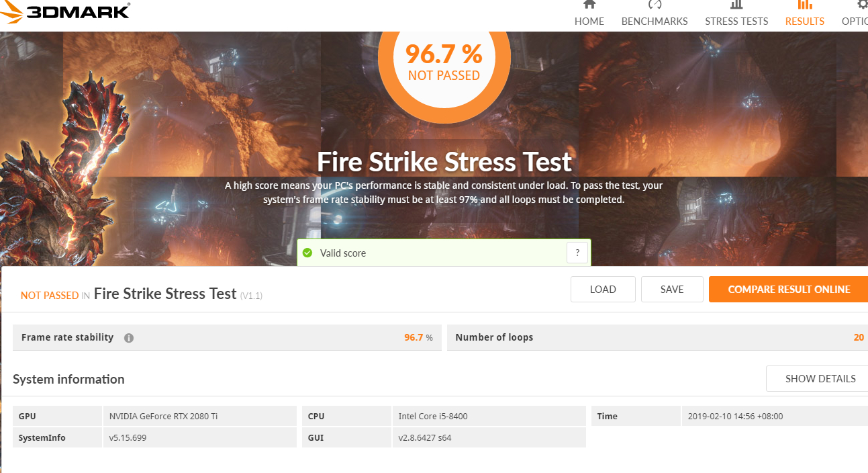868x473 pixels.
Task: Click COMPARE RESULT ONLINE button
Action: [x=788, y=290]
